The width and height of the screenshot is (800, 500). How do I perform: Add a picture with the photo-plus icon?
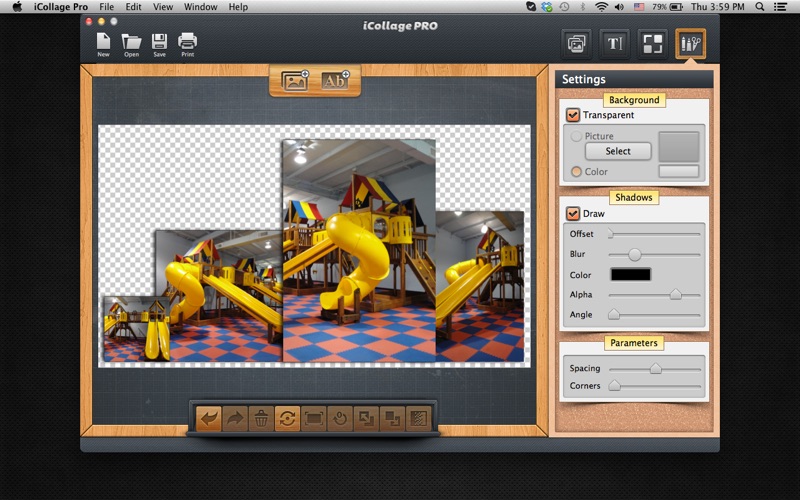tap(295, 81)
